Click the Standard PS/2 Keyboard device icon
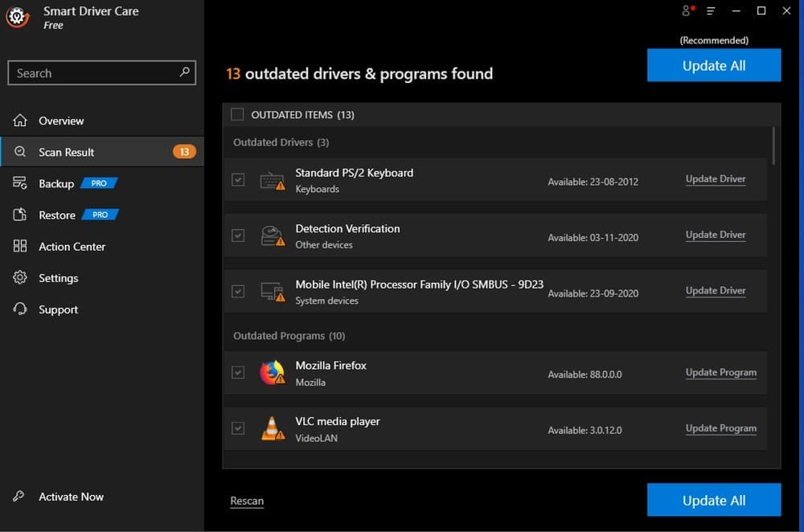This screenshot has width=804, height=532. tap(273, 180)
